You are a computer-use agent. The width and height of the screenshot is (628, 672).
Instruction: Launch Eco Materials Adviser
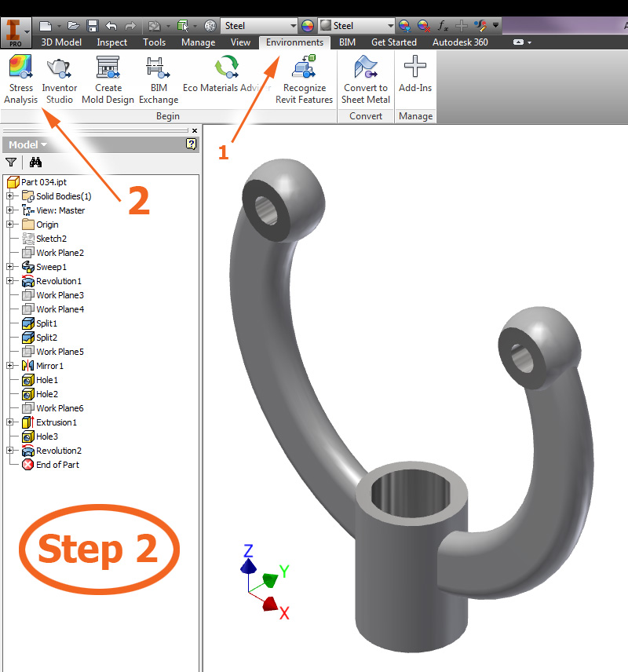coord(227,74)
